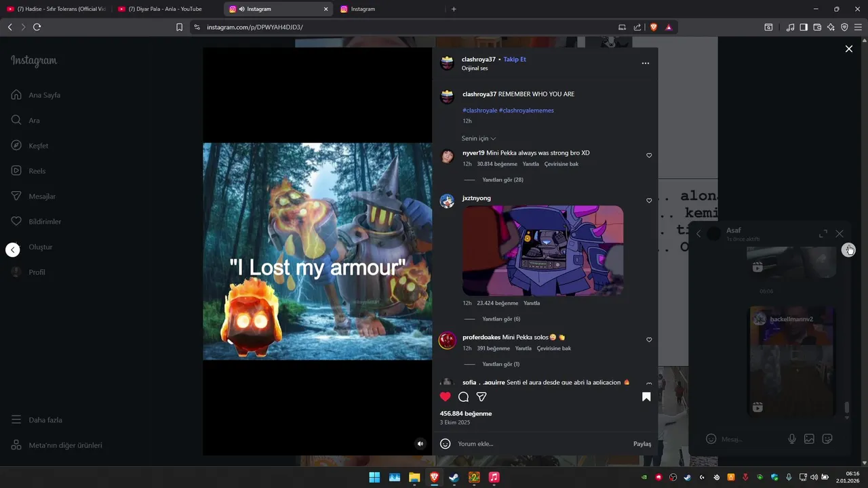868x488 pixels.
Task: Click the Paylaş post comment button
Action: 642,444
